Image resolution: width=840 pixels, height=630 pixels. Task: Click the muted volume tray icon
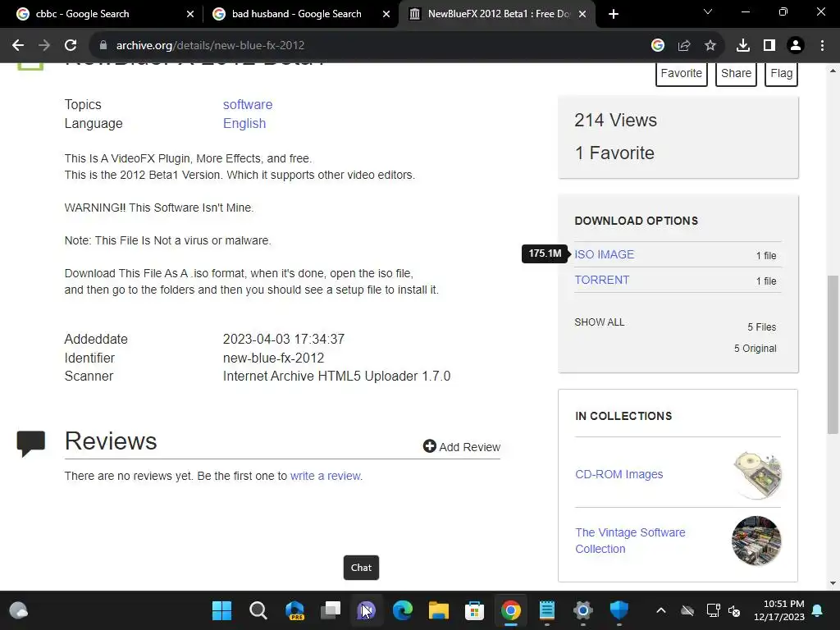[734, 610]
